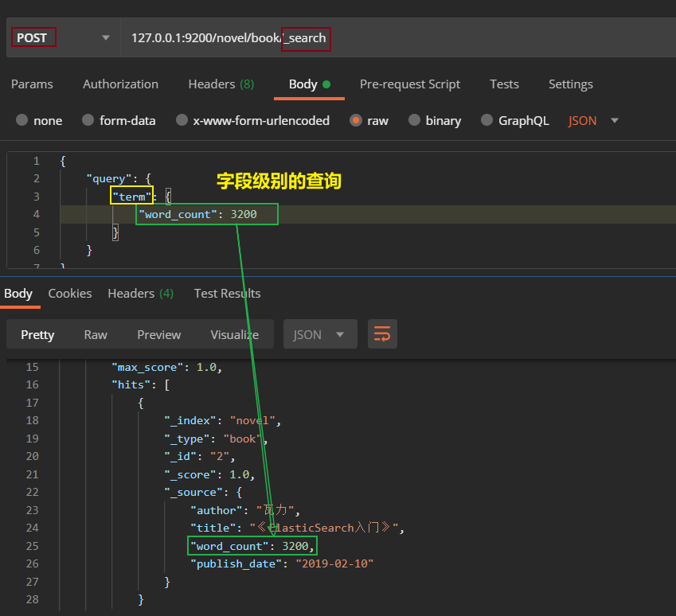Viewport: 676px width, 616px height.
Task: Open the POST HTTP method dropdown
Action: click(63, 38)
